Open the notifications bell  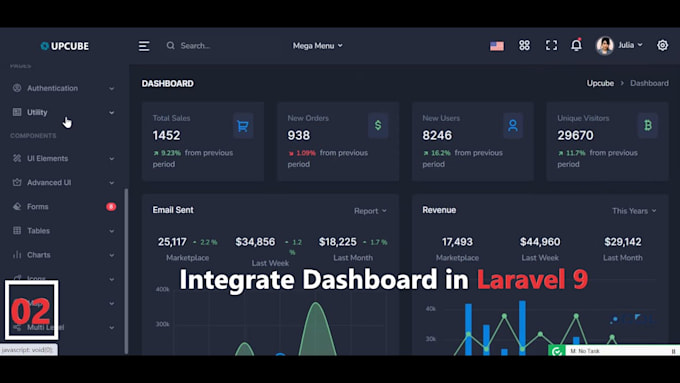576,45
